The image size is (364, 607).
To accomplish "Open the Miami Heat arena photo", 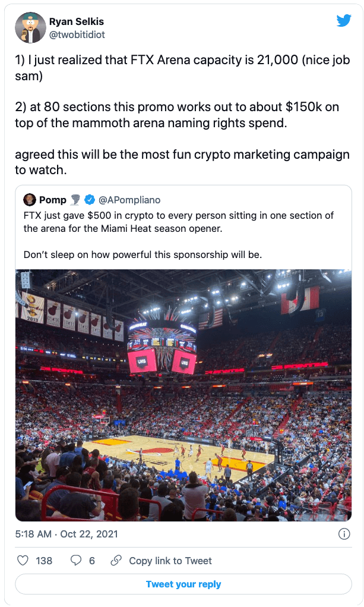I will point(183,395).
